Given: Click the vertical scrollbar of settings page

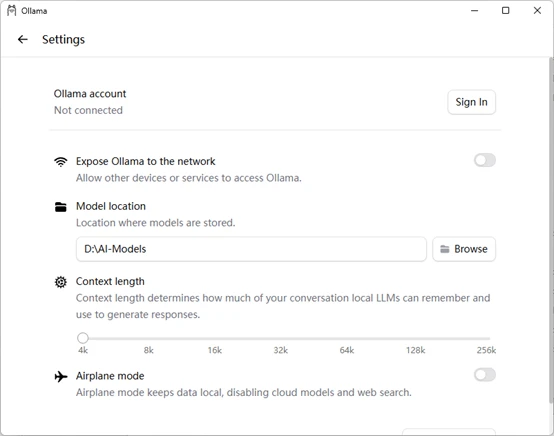Looking at the screenshot, I should coord(551,230).
